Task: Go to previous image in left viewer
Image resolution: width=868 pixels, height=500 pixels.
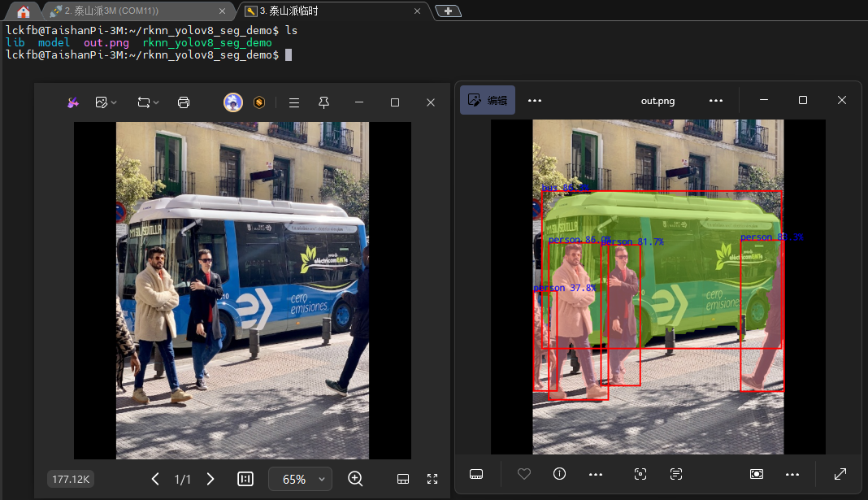Action: click(155, 479)
